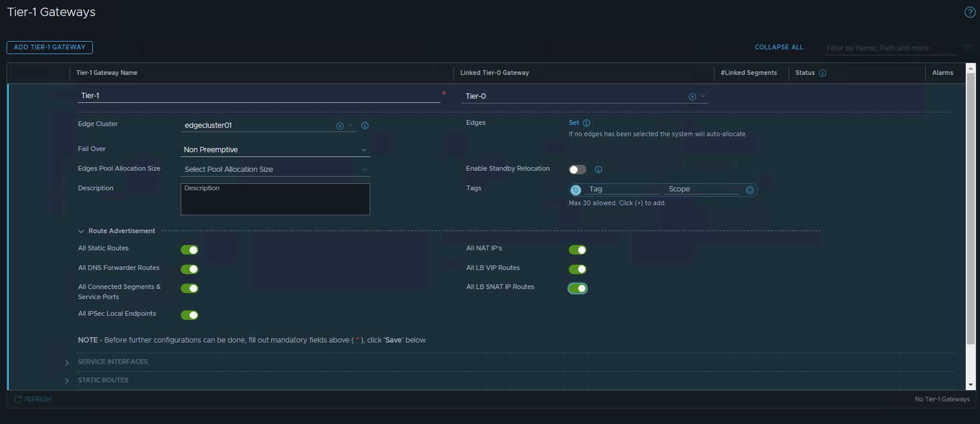The image size is (980, 424).
Task: Open the Fail Over dropdown
Action: (x=275, y=150)
